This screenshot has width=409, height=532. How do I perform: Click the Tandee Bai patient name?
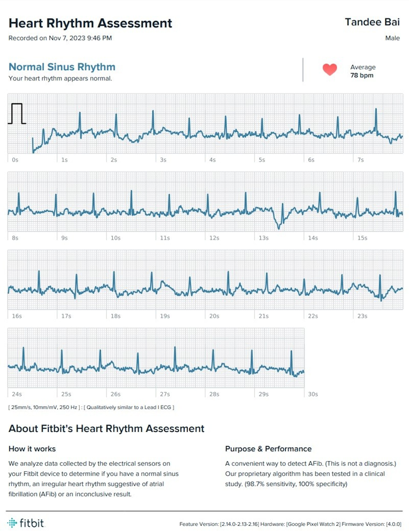click(x=372, y=22)
